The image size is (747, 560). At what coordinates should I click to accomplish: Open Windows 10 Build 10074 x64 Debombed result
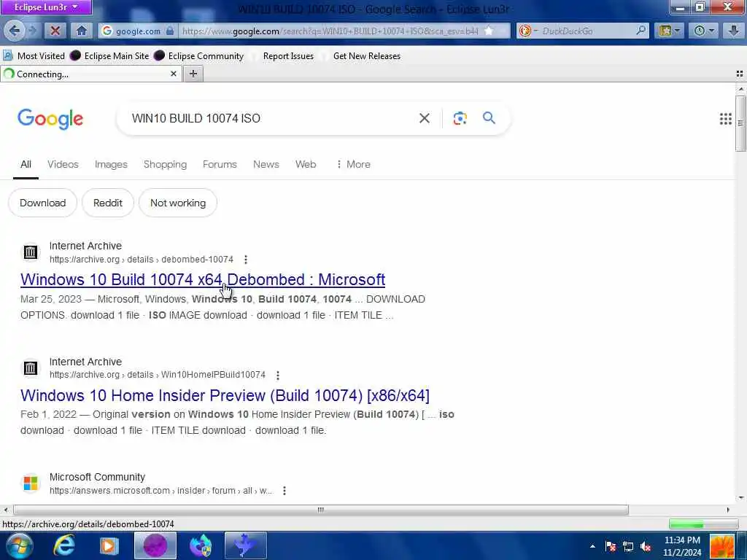203,279
